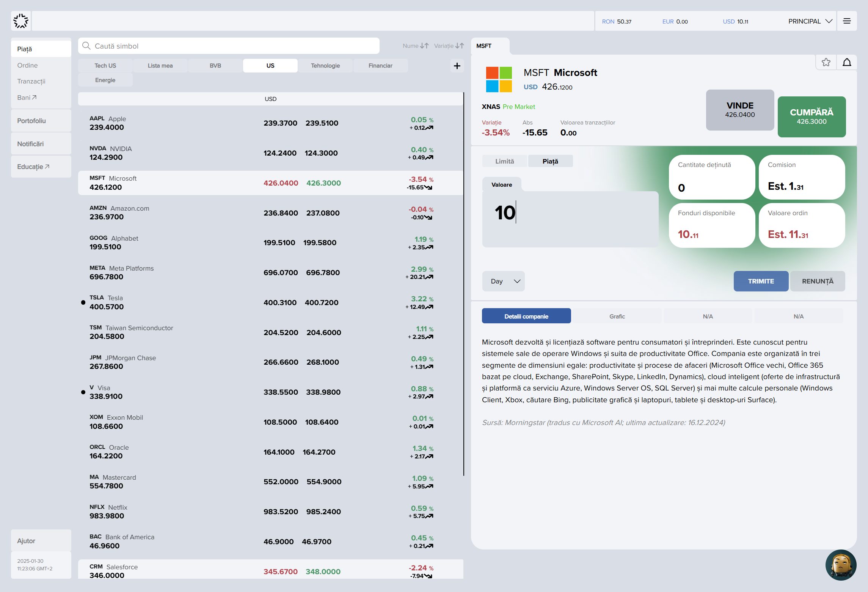Click the Fonduri disponibile 10.11 card

pyautogui.click(x=712, y=225)
